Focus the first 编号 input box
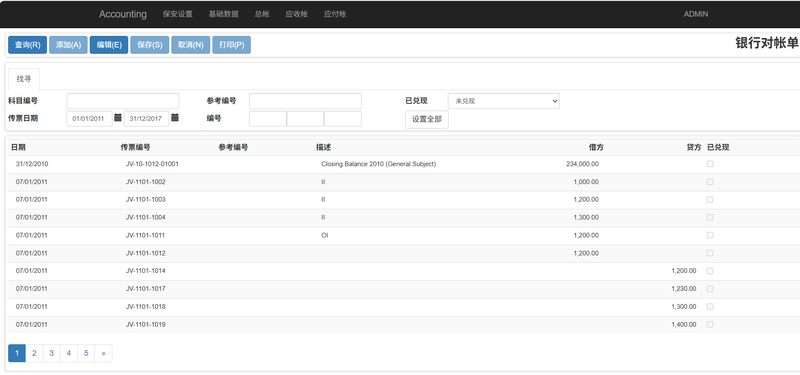The image size is (800, 375). pyautogui.click(x=268, y=118)
